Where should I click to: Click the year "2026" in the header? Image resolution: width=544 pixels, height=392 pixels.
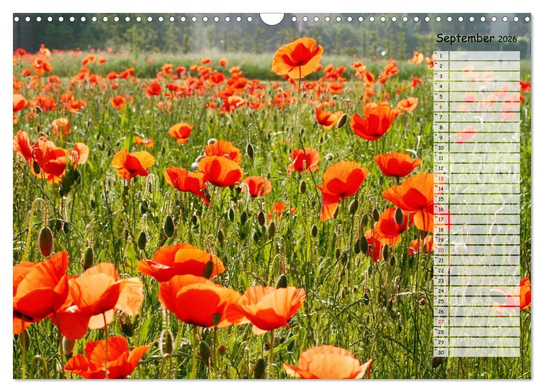click(507, 39)
